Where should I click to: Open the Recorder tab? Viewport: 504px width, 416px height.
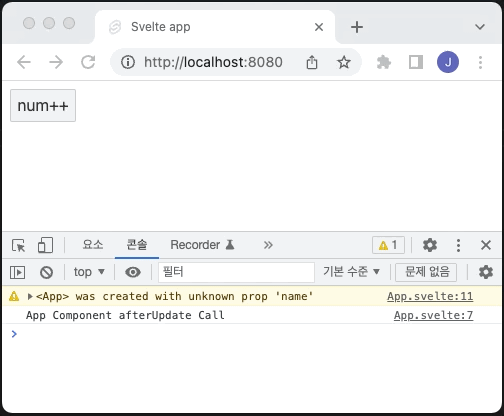click(x=202, y=245)
